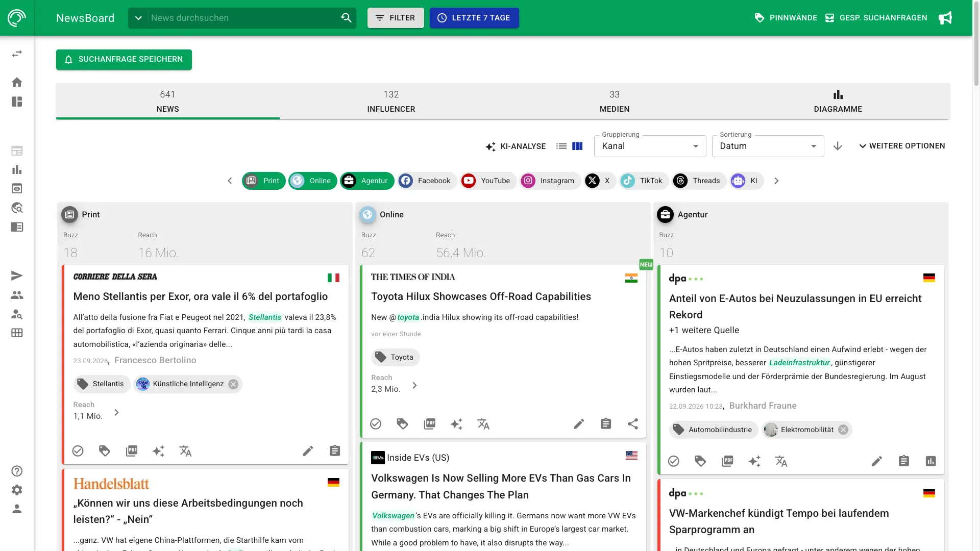Switch to the Diagramme tab
This screenshot has height=551, width=980.
click(x=838, y=101)
